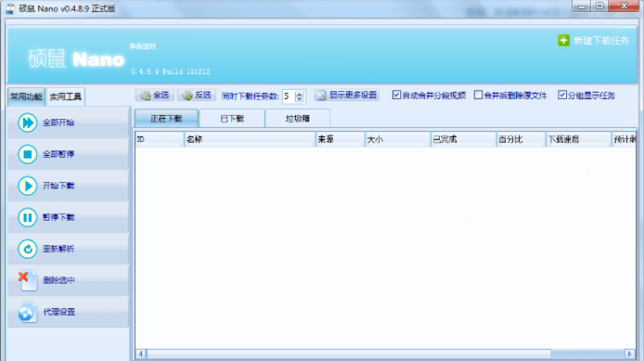The width and height of the screenshot is (644, 361).
Task: Click the 重新解析 refresh icon
Action: pos(28,249)
